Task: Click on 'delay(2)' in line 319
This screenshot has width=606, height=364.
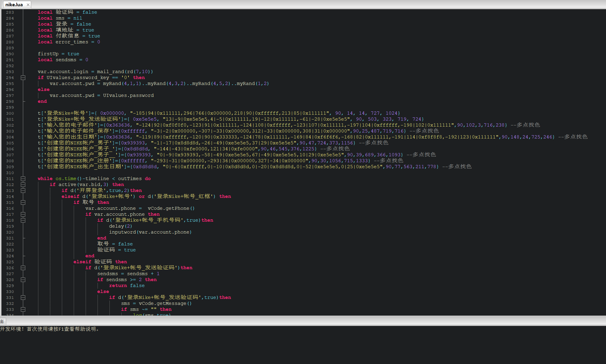Action: pyautogui.click(x=120, y=226)
